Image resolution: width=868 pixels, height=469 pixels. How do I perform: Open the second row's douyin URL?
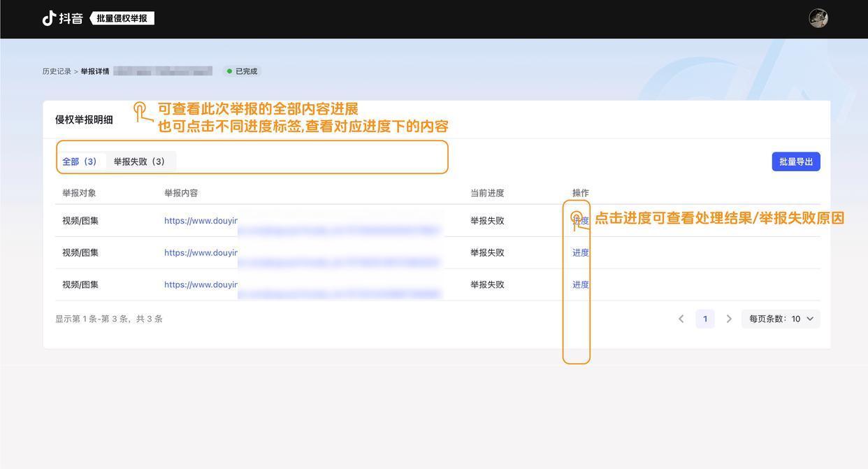click(201, 253)
